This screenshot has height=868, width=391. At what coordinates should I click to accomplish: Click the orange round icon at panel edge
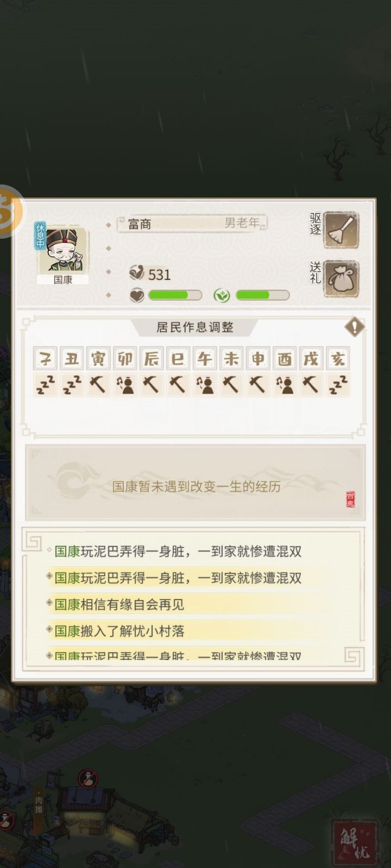[x=8, y=210]
